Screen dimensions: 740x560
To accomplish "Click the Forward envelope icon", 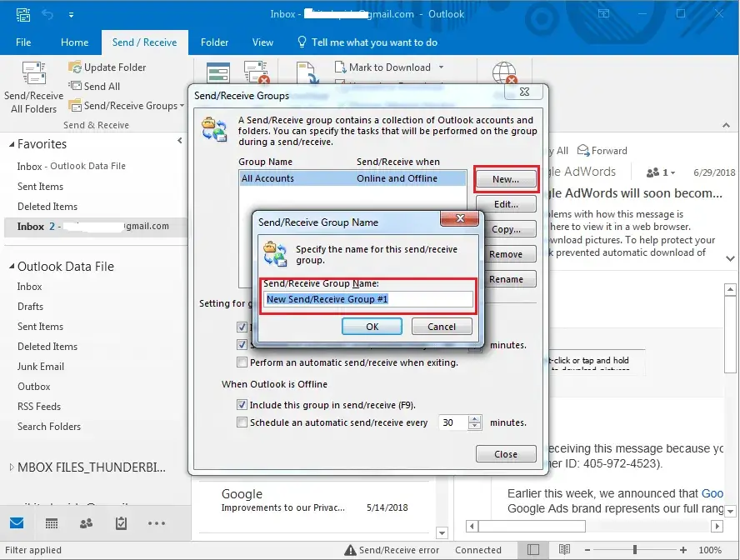I will click(583, 151).
